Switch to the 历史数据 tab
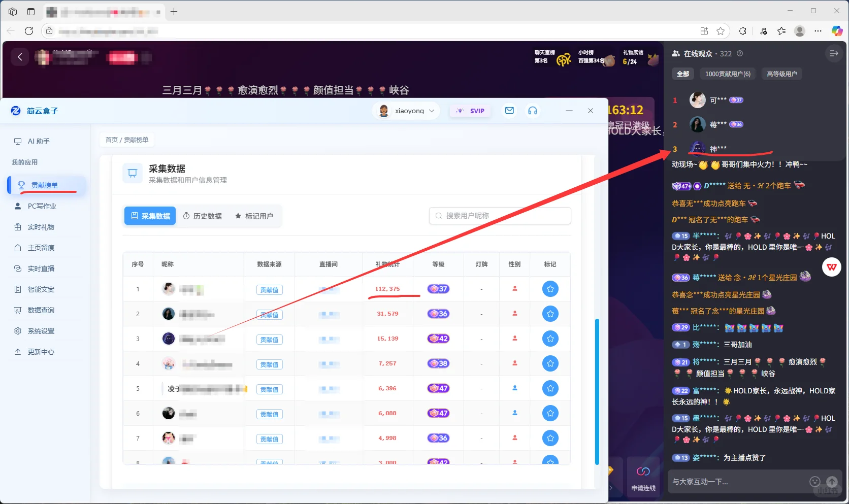Screen dimensions: 849x504 (x=203, y=216)
